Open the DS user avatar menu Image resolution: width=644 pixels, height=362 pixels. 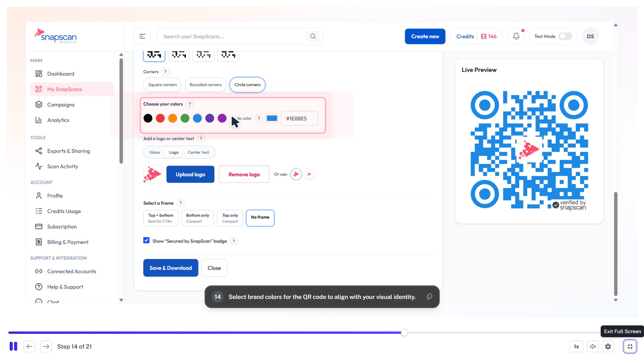click(x=590, y=36)
